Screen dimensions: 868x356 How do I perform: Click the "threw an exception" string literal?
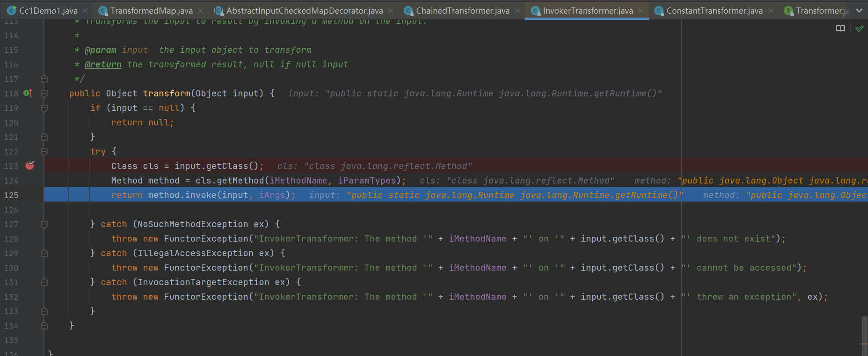[x=739, y=297]
